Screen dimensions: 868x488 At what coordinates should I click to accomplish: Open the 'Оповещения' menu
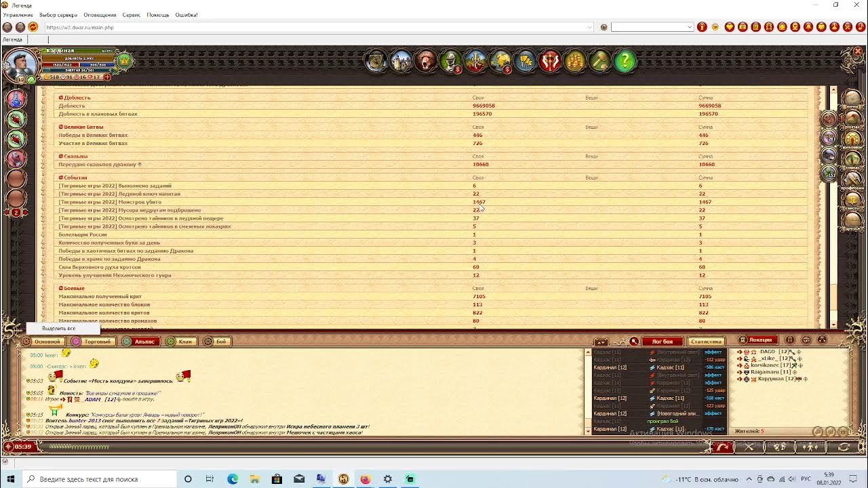coord(100,15)
